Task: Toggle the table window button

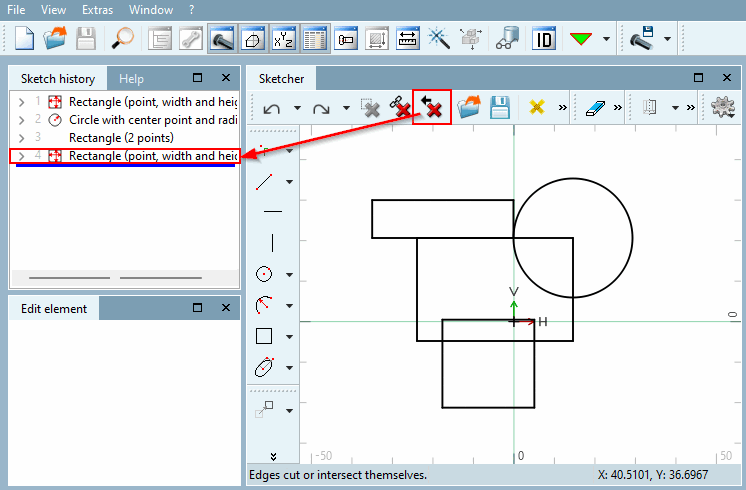Action: point(315,39)
